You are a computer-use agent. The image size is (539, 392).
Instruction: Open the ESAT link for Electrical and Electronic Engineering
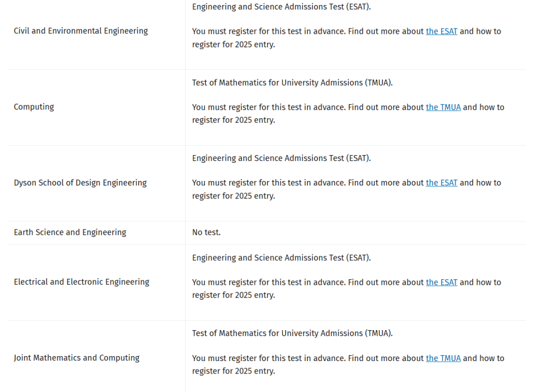[441, 282]
